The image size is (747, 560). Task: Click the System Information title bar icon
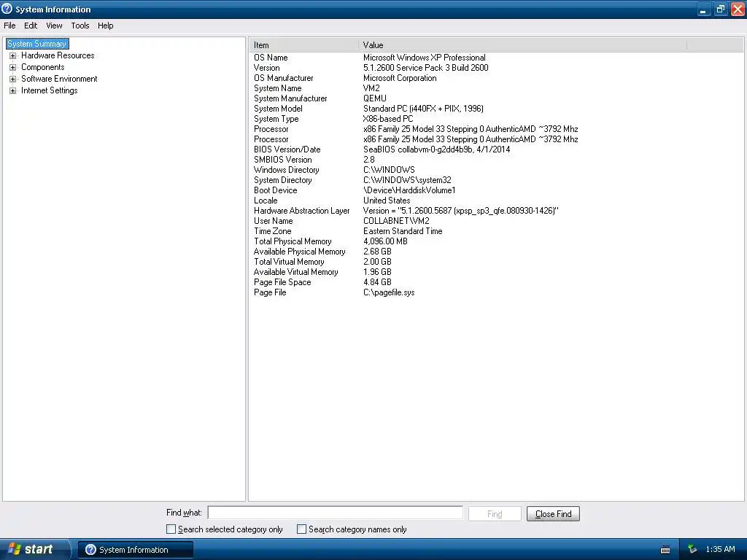pos(7,9)
